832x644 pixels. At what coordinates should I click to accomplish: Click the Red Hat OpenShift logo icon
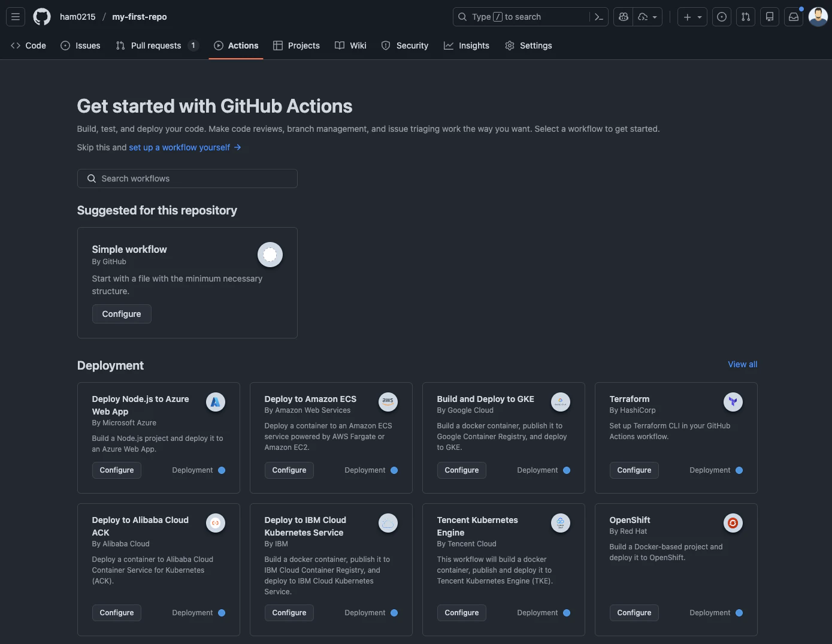tap(733, 523)
